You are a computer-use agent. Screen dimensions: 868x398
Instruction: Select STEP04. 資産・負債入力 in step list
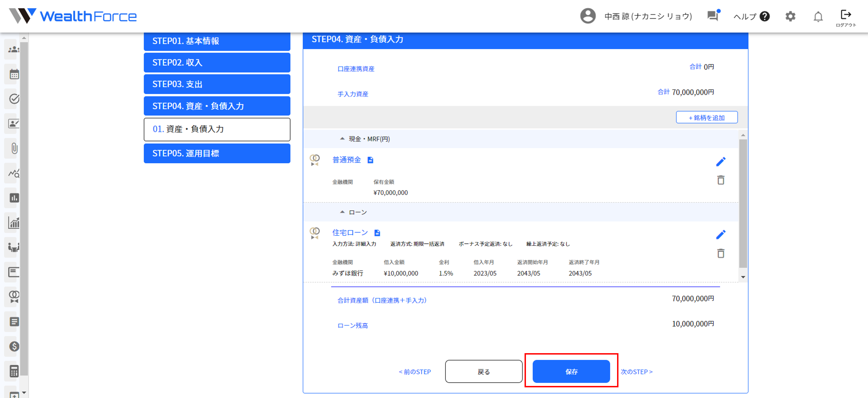click(217, 106)
